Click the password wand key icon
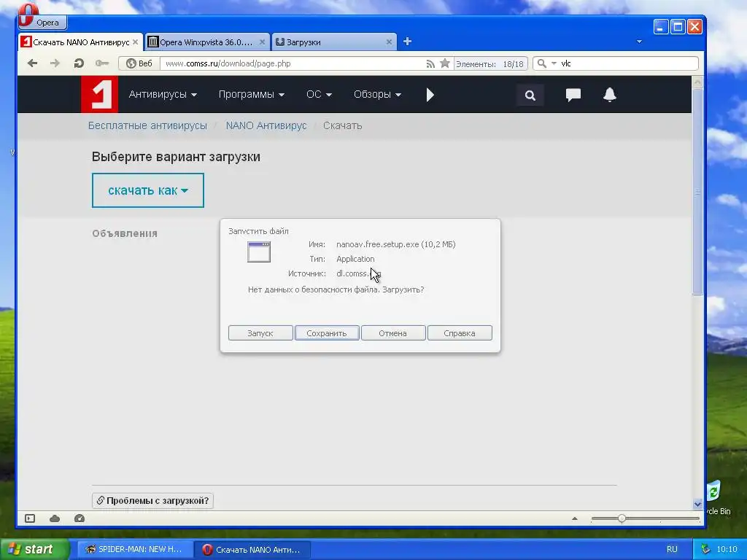The height and width of the screenshot is (560, 747). point(102,63)
